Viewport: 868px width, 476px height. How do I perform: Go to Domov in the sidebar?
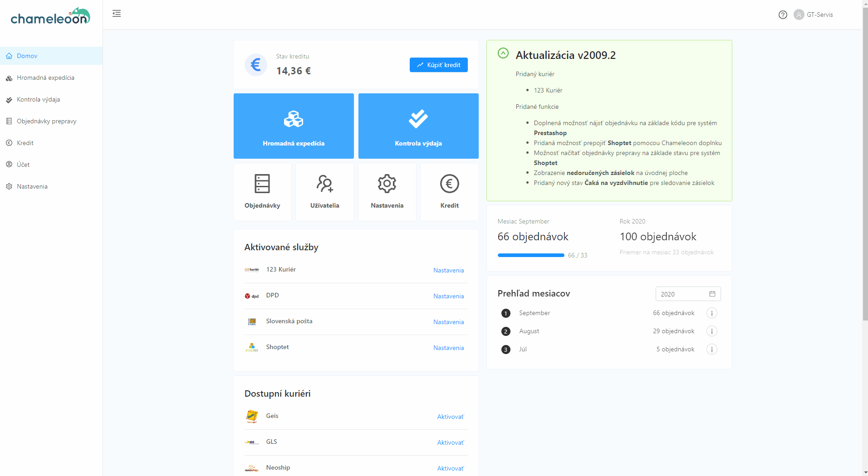51,56
